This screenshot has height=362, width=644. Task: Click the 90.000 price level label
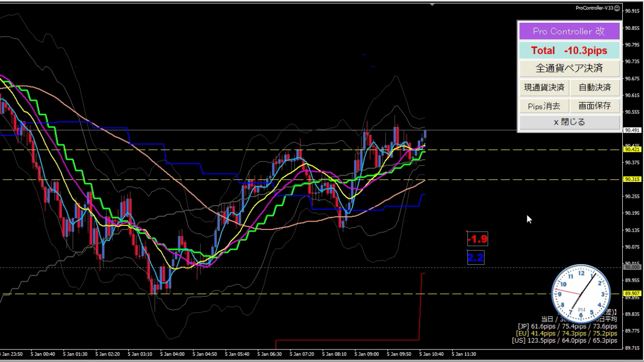(632, 267)
